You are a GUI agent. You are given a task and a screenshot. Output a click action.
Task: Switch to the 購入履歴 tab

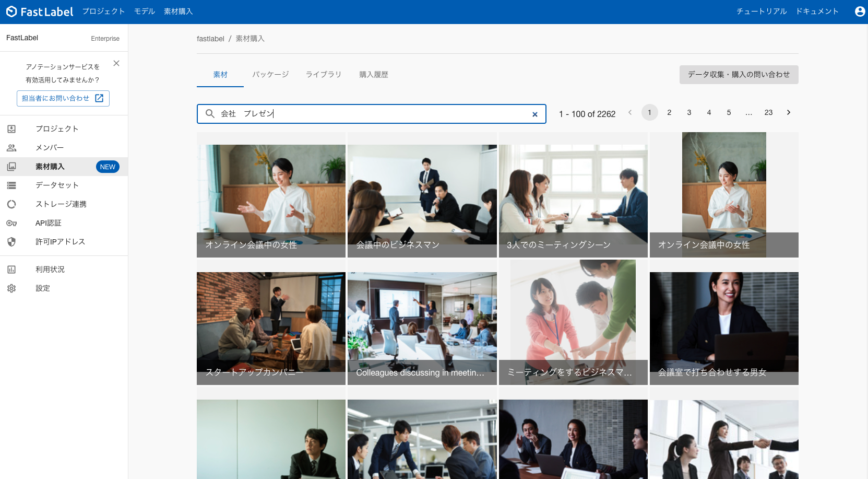(374, 75)
